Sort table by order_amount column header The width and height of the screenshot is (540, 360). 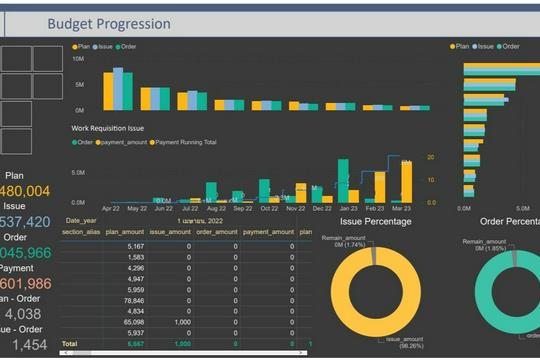[x=217, y=232]
